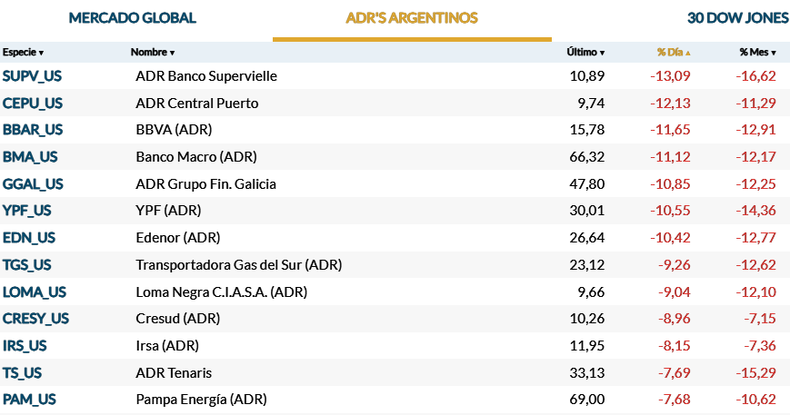This screenshot has width=790, height=415.
Task: Open SUPV_US ticker link
Action: [32, 76]
